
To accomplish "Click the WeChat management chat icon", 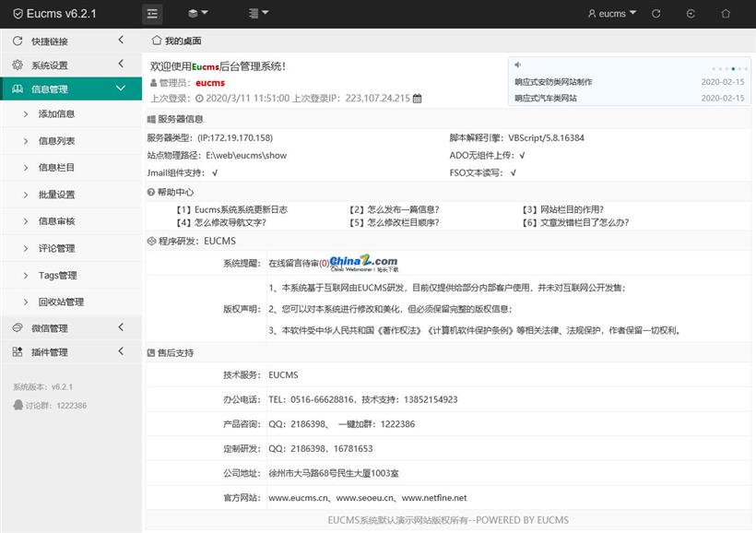I will (x=18, y=328).
